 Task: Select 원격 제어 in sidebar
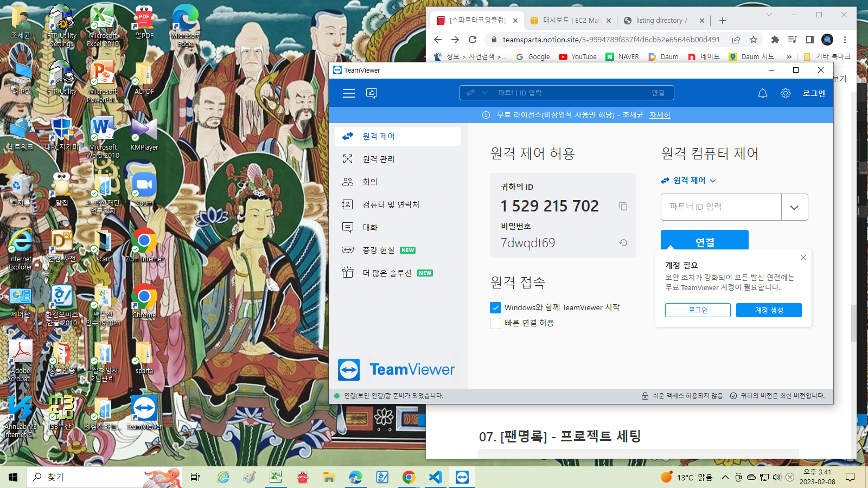(x=398, y=136)
